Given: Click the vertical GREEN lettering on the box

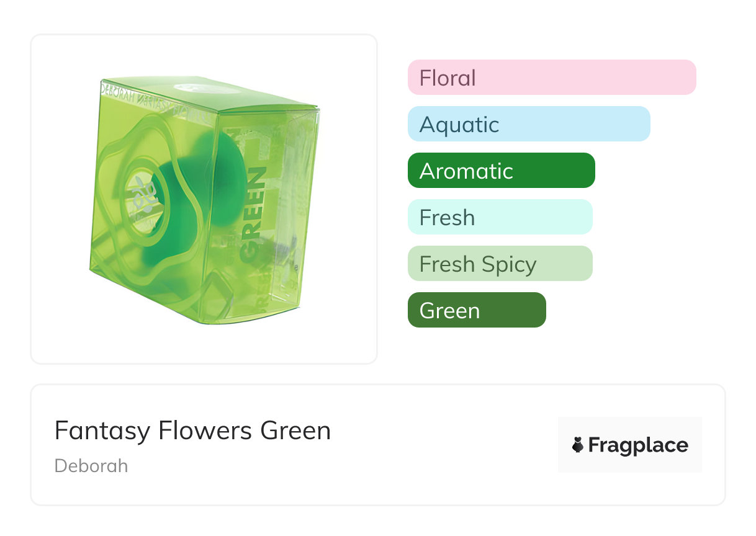Looking at the screenshot, I should click(x=253, y=211).
